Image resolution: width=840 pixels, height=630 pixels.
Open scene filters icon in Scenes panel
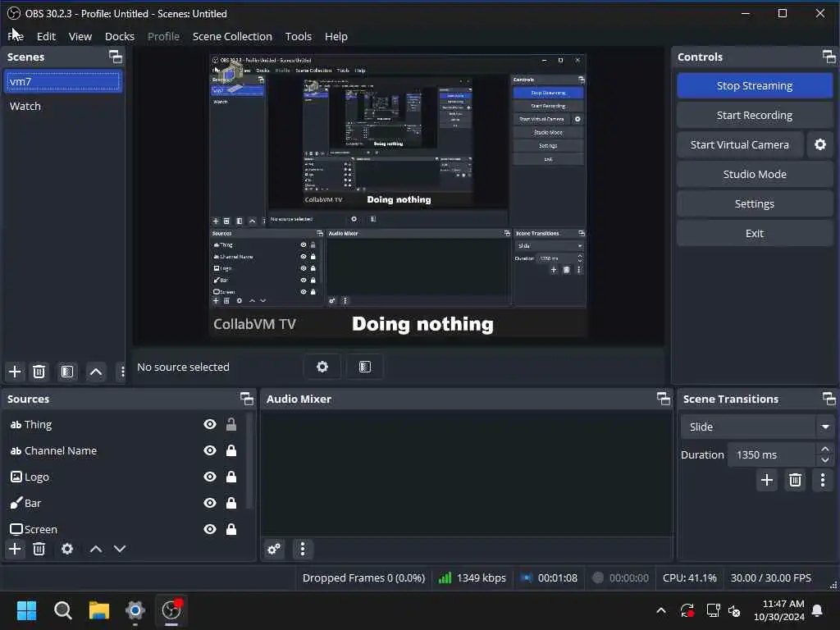click(67, 372)
